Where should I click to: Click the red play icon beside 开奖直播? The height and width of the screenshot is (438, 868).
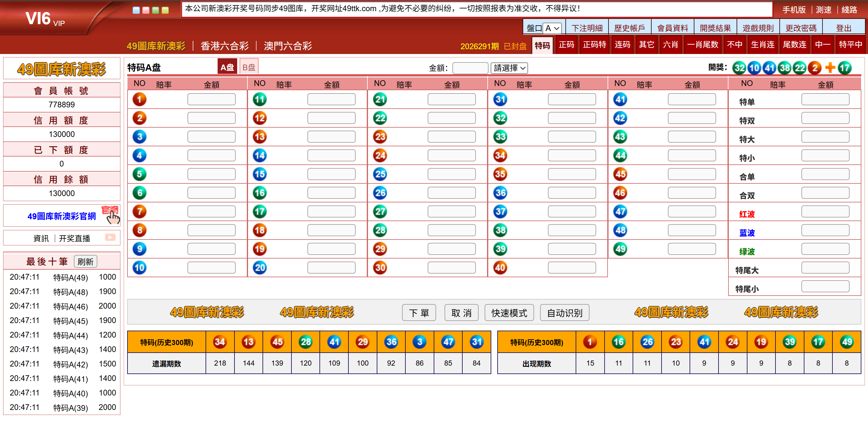pos(110,238)
